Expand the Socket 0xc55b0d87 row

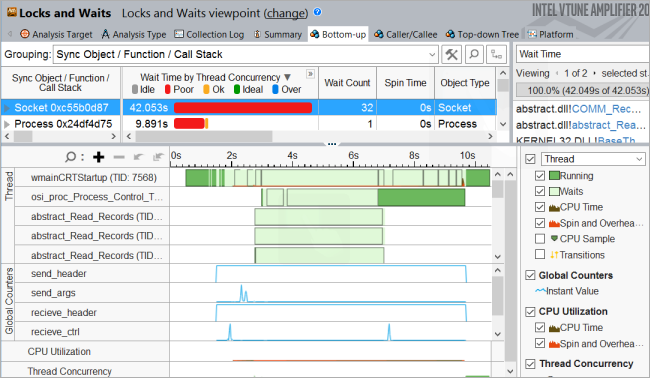7,108
